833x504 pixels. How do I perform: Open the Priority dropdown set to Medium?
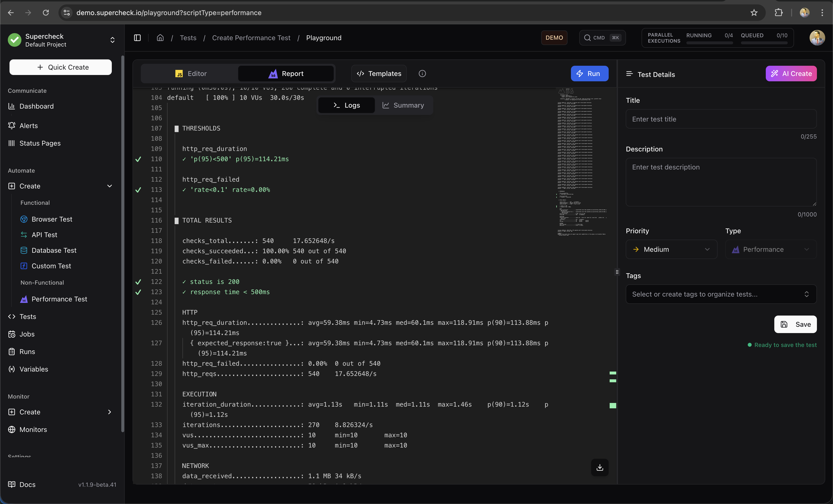pos(672,249)
